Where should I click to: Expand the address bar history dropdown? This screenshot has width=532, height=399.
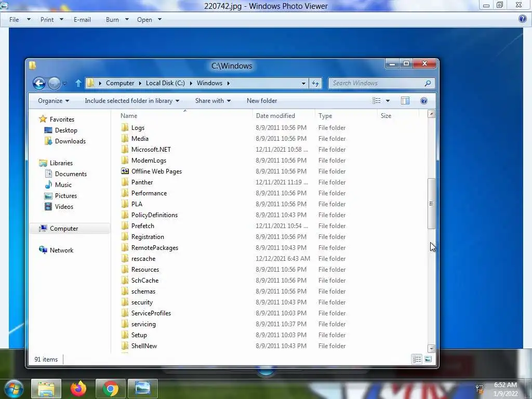[303, 83]
